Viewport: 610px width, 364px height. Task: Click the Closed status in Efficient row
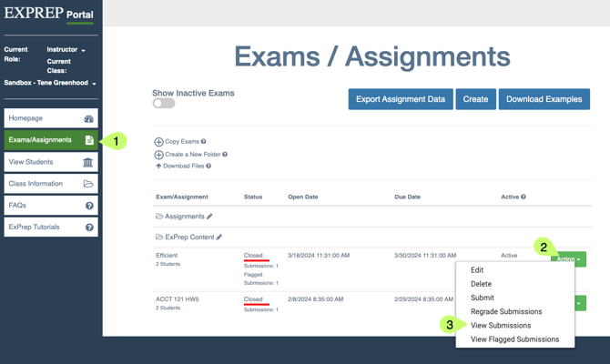pyautogui.click(x=253, y=256)
